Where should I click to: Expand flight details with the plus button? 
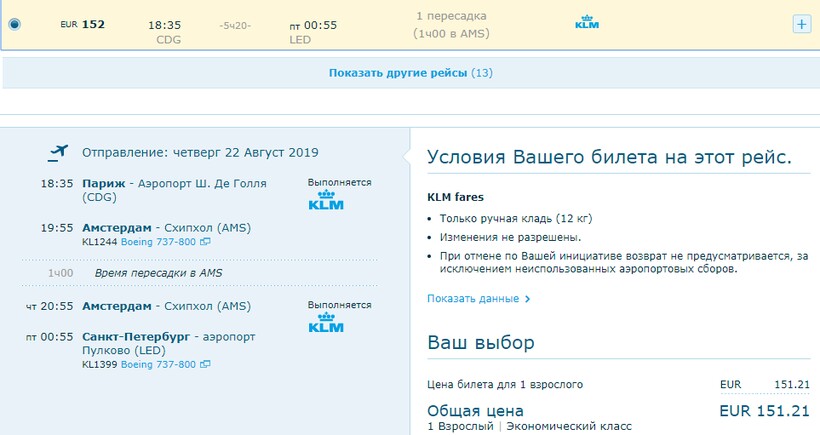[x=801, y=24]
